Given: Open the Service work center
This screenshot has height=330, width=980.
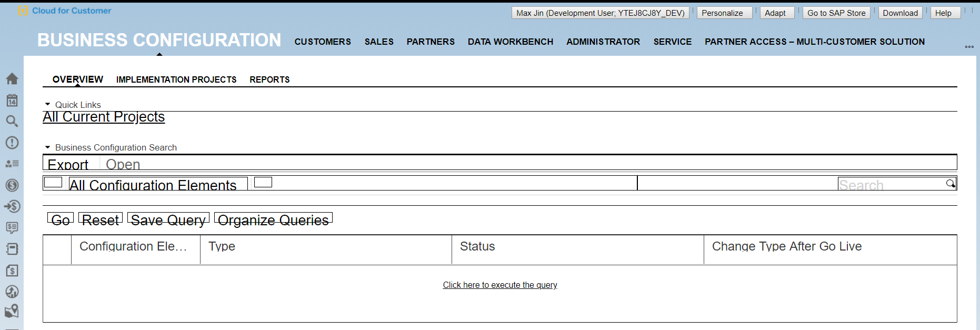Looking at the screenshot, I should pyautogui.click(x=673, y=42).
